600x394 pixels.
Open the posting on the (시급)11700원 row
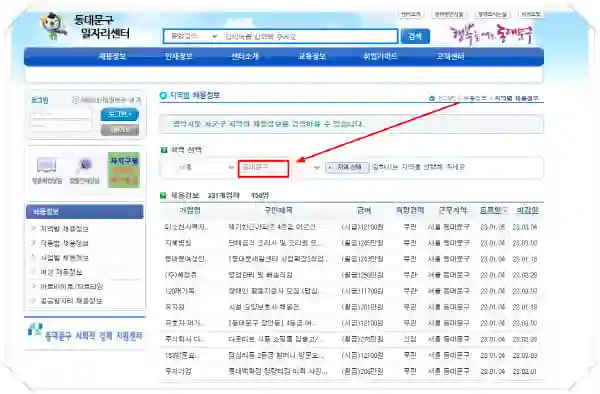coord(274,291)
